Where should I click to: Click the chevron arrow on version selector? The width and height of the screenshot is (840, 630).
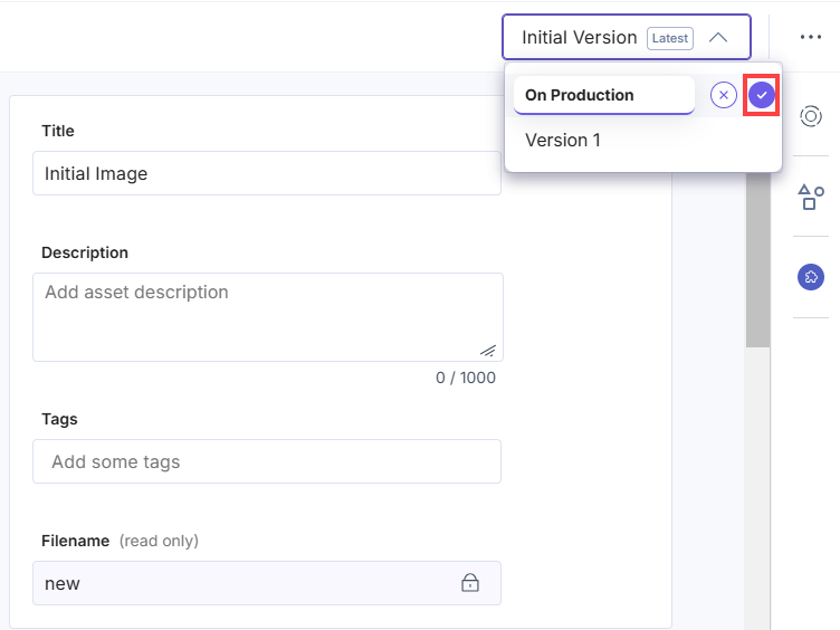(x=718, y=38)
